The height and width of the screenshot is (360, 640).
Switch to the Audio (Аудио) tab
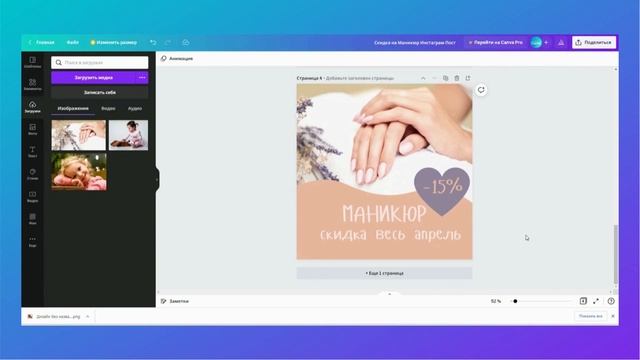click(x=135, y=108)
